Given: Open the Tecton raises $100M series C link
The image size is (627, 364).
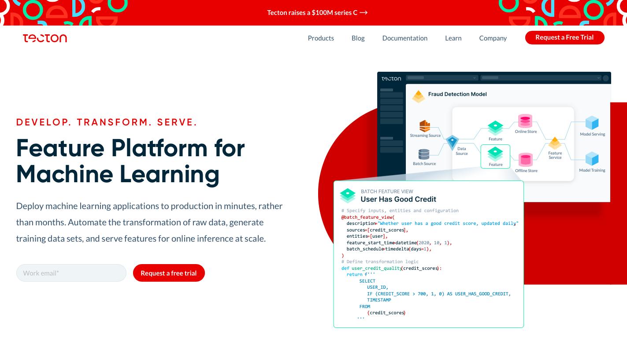Looking at the screenshot, I should pyautogui.click(x=317, y=12).
